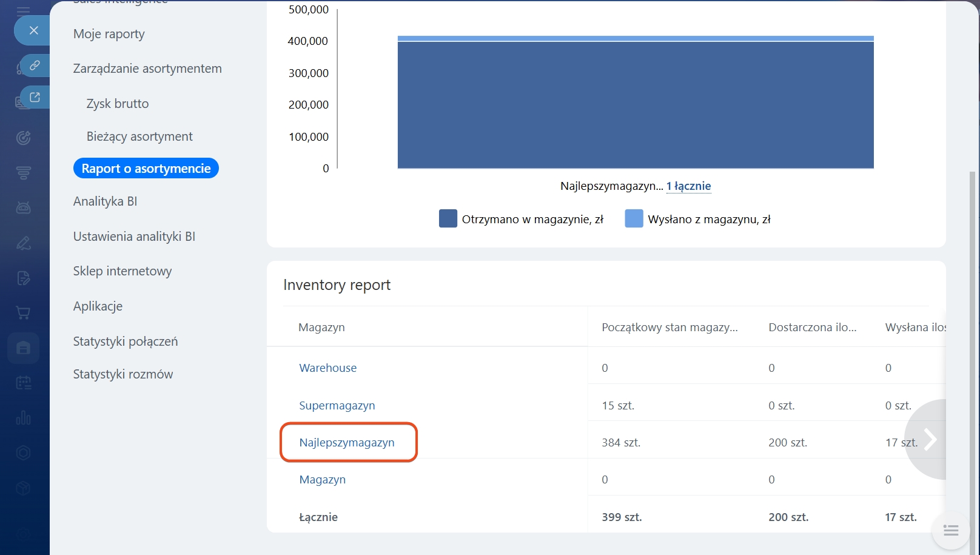The image size is (980, 555).
Task: Open the calendar icon in left sidebar
Action: click(x=23, y=383)
